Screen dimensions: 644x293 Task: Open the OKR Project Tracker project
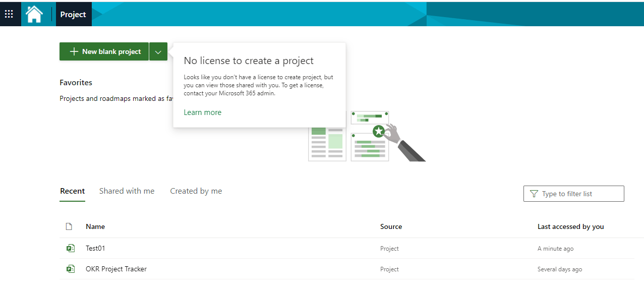point(116,269)
